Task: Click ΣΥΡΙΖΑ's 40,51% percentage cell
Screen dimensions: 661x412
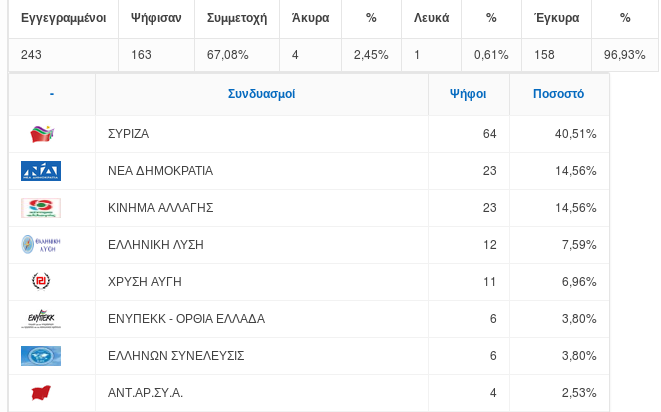Action: pos(575,134)
